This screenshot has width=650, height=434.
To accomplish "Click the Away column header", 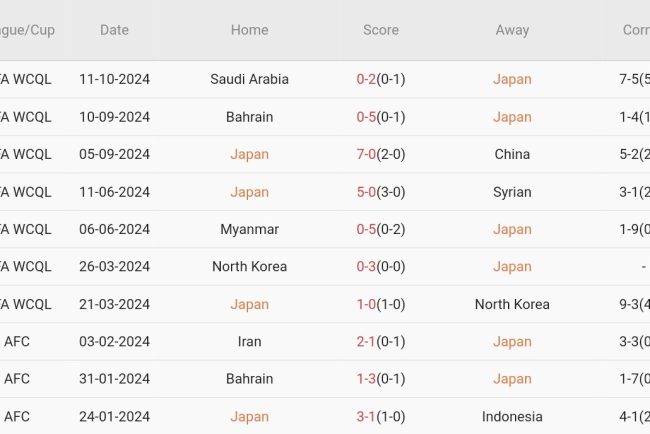I will click(x=512, y=30).
